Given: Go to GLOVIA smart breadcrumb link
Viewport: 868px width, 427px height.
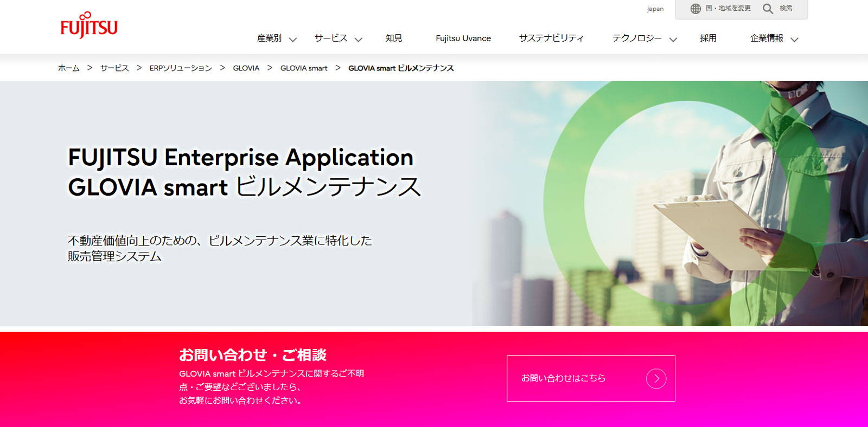Looking at the screenshot, I should [x=304, y=68].
